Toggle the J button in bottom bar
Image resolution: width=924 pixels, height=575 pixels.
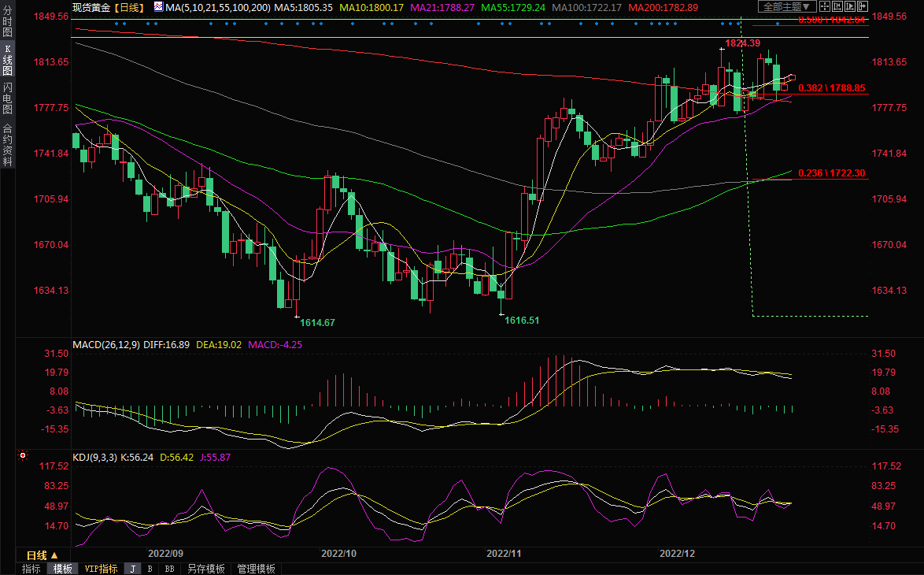(x=131, y=569)
